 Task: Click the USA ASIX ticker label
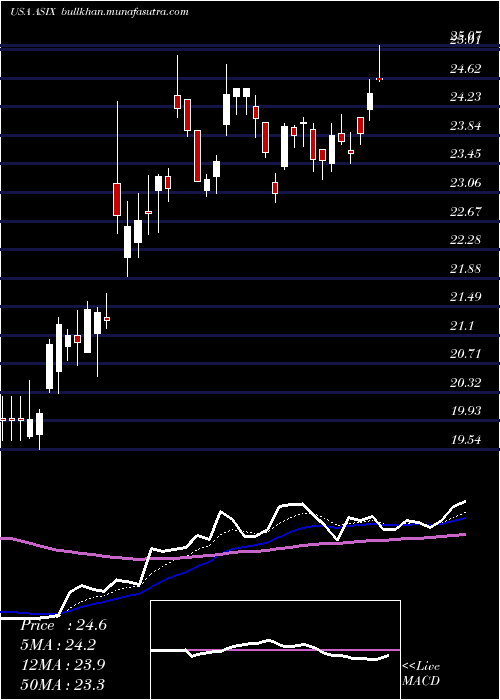(x=33, y=12)
